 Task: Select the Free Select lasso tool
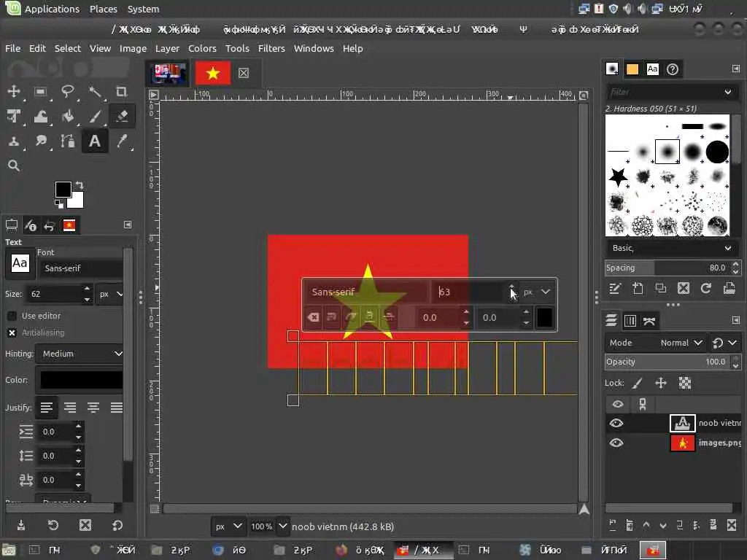click(x=68, y=91)
